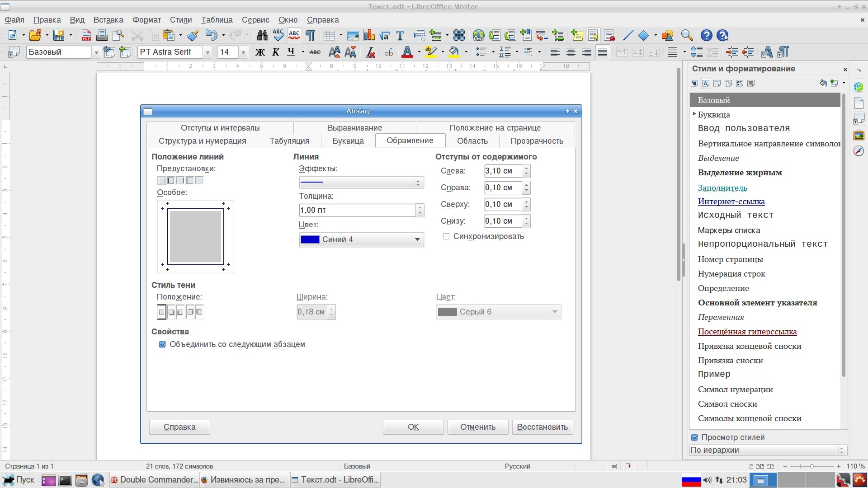Click the Align left toolbar icon

pos(555,52)
